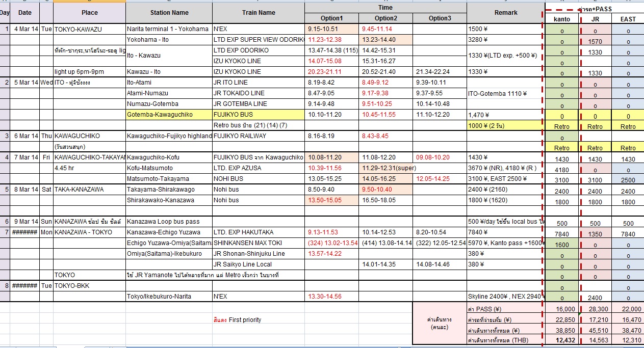Click the '9.15-10.51' time cell

(332, 29)
